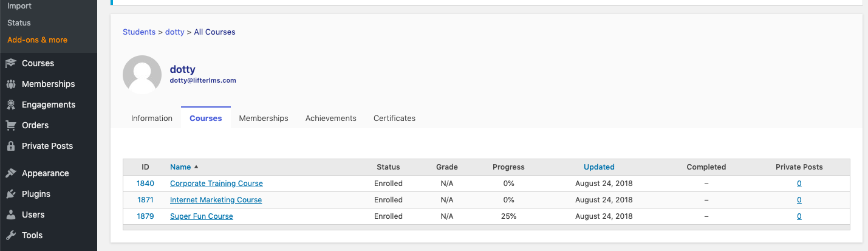Click the Private Posts lock icon

[x=10, y=146]
